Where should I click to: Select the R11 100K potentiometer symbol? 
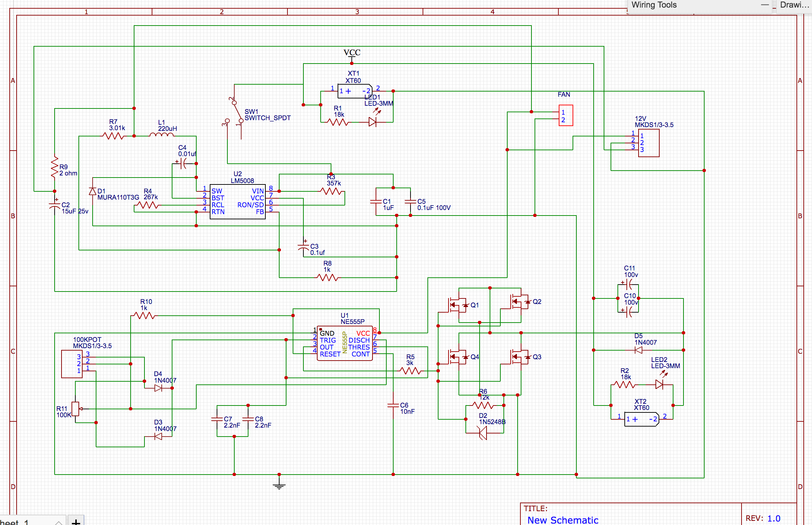pyautogui.click(x=76, y=409)
